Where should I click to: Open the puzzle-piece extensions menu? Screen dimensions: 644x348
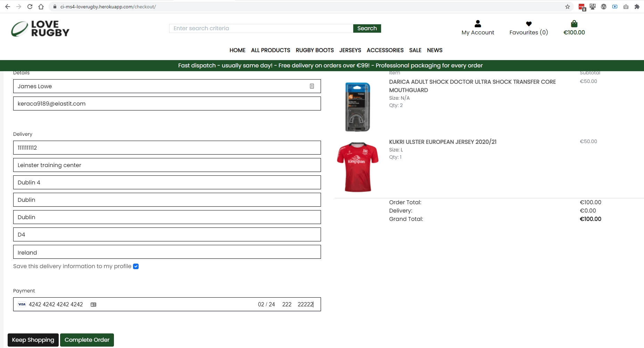pos(637,7)
